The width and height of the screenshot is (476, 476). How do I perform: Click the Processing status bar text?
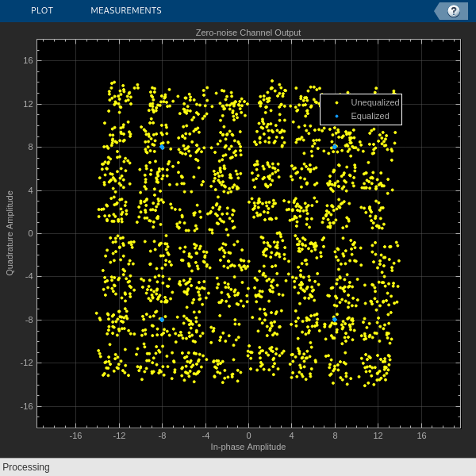click(x=26, y=467)
